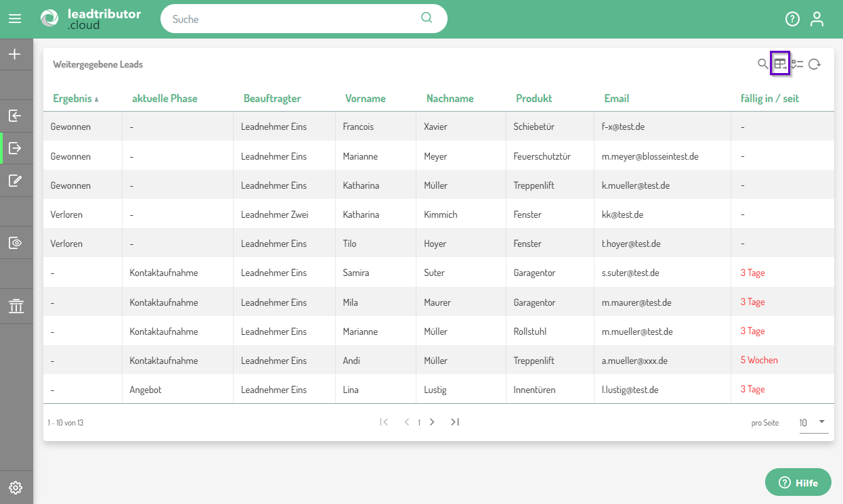
Task: Click the table export icon
Action: pos(780,64)
